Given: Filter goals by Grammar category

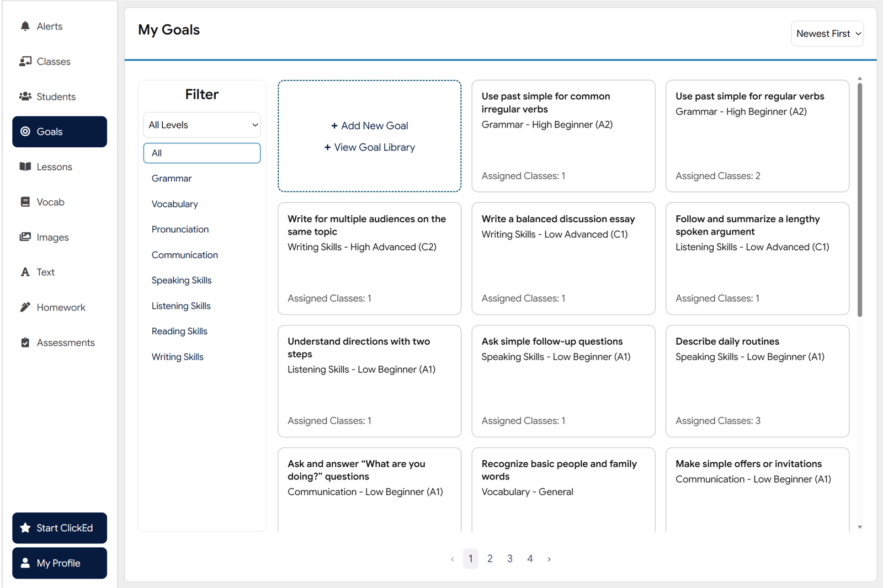Looking at the screenshot, I should [x=172, y=179].
